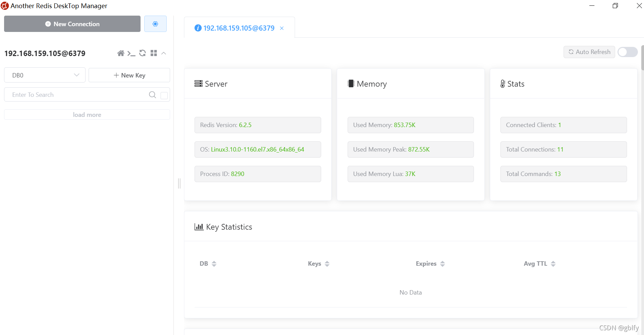Click Connected Clients: 1 field
Screen dimensions: 644x335
tap(564, 125)
